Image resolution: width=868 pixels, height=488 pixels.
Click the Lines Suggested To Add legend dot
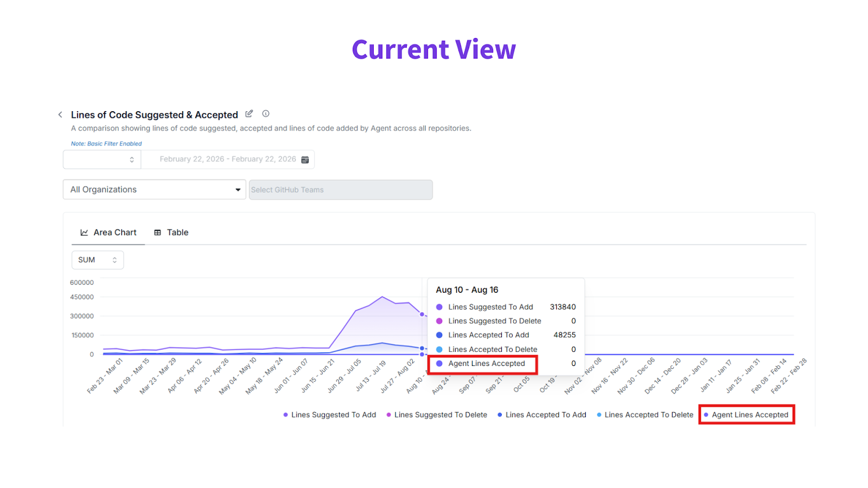tap(285, 415)
